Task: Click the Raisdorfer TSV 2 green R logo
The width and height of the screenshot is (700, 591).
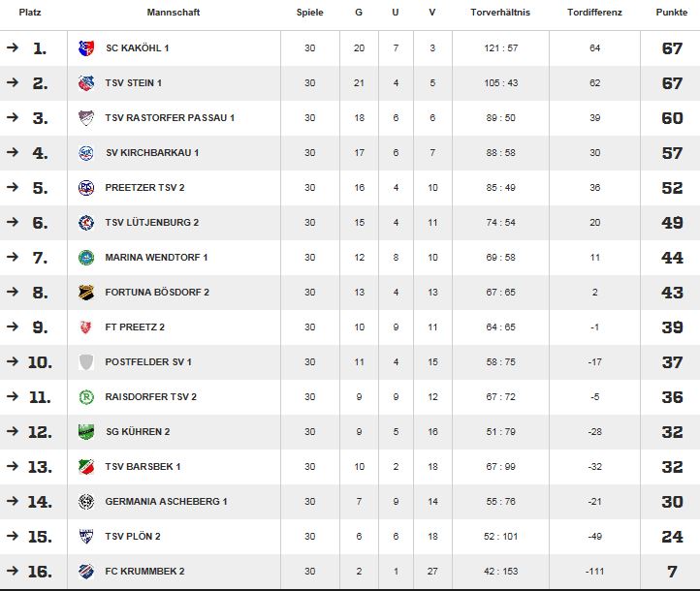Action: 86,397
